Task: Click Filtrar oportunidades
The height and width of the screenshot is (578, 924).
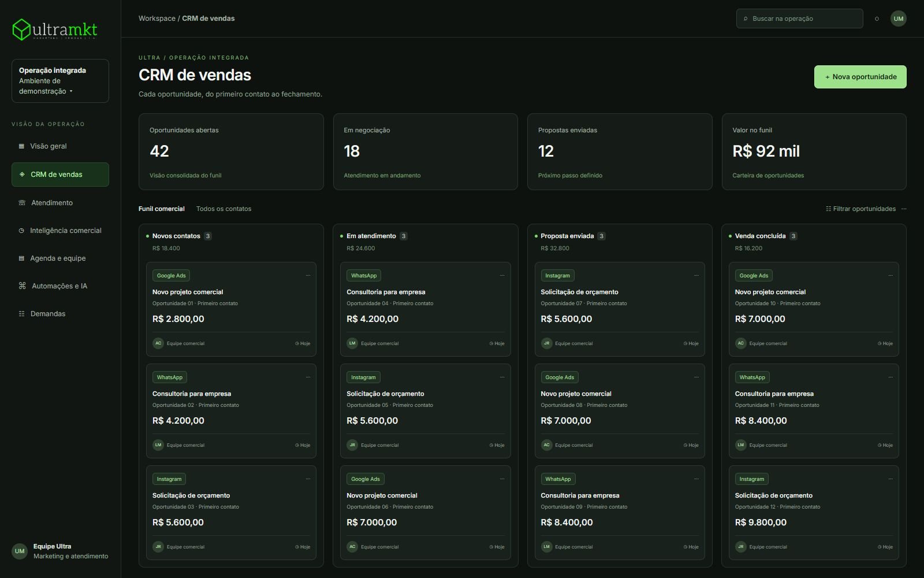Action: point(860,209)
